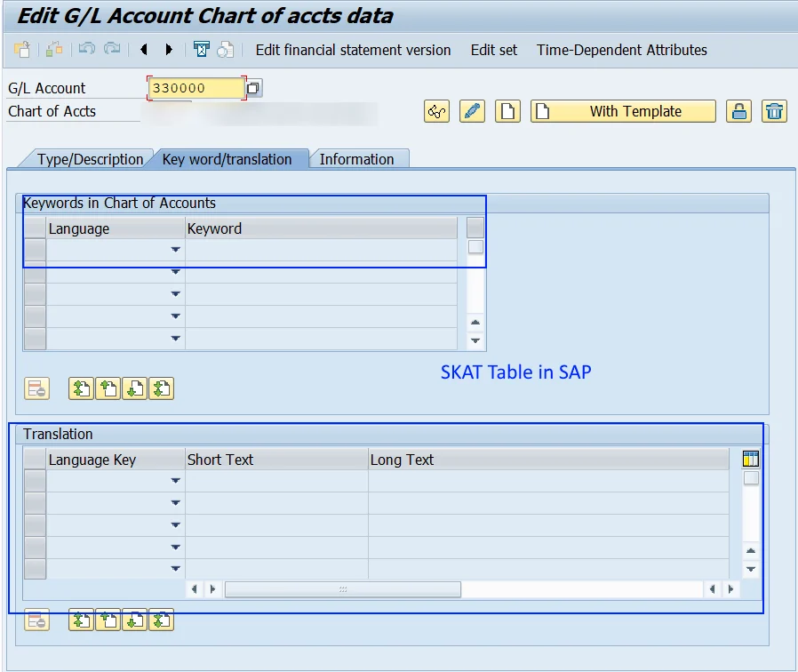Open the Language dropdown in the first keyword row
Screen dimensions: 798x672
point(176,250)
